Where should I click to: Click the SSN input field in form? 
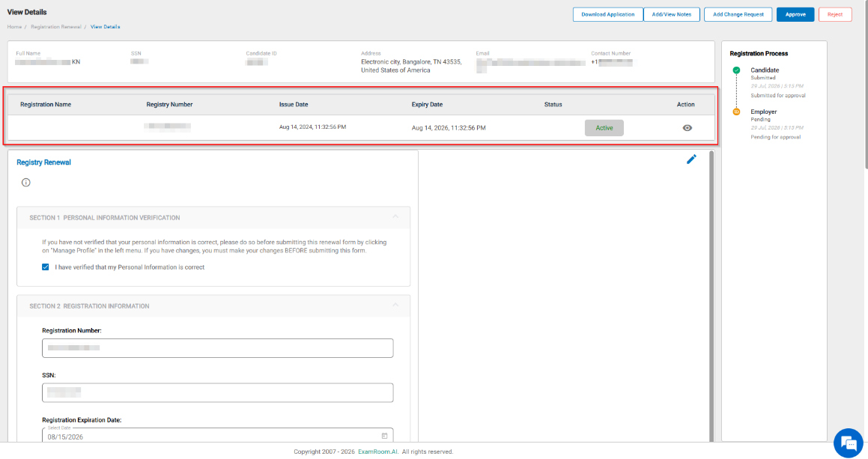[217, 392]
